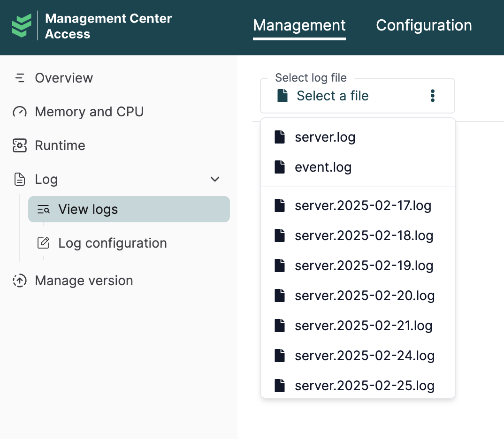Viewport: 504px width, 439px height.
Task: Click the file icon beside server.log
Action: click(x=280, y=137)
